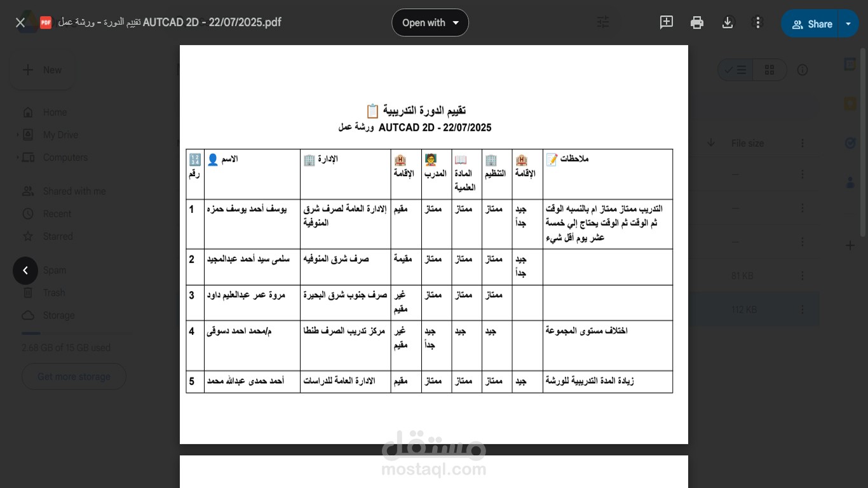
Task: Click the name 'سلمى سيد أحمد عبدالمجيد'
Action: coord(248,259)
